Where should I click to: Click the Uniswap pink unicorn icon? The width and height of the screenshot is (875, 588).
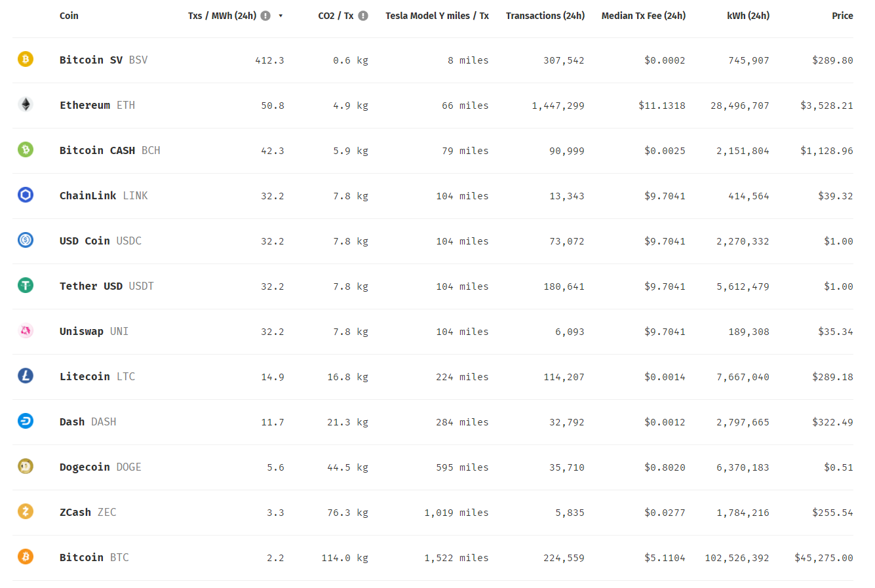pos(26,330)
